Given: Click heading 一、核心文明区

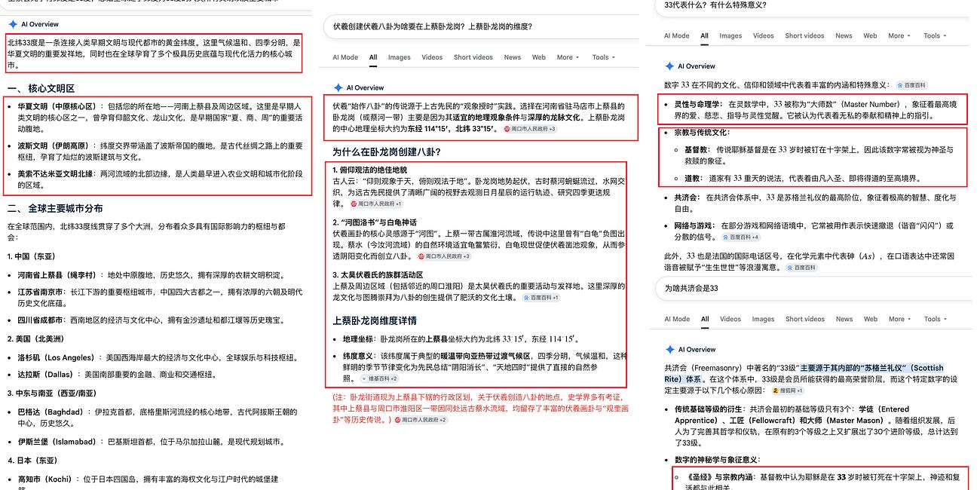Looking at the screenshot, I should (41, 88).
